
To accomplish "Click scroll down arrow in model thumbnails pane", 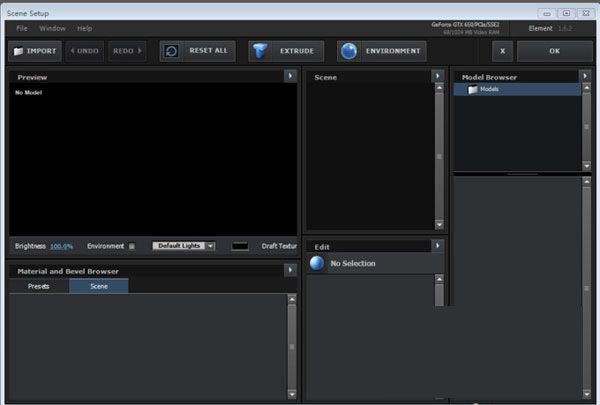I will pyautogui.click(x=586, y=394).
